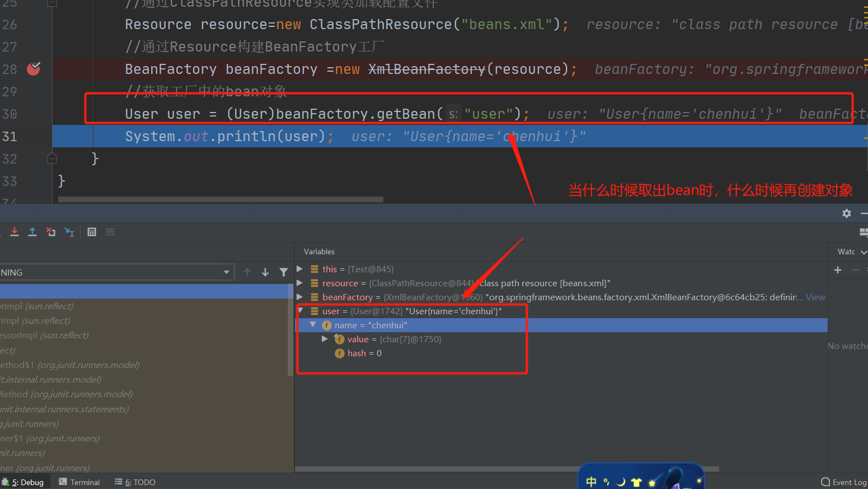Click the '中' input method indicator

[x=591, y=482]
